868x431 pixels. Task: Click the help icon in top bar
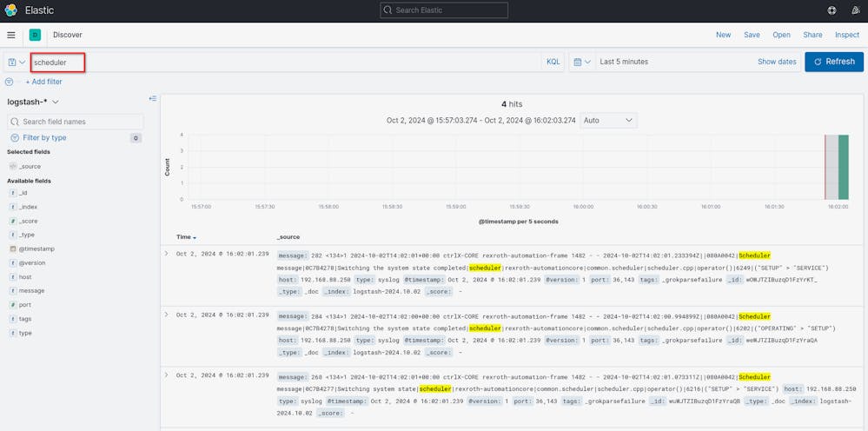coord(832,10)
